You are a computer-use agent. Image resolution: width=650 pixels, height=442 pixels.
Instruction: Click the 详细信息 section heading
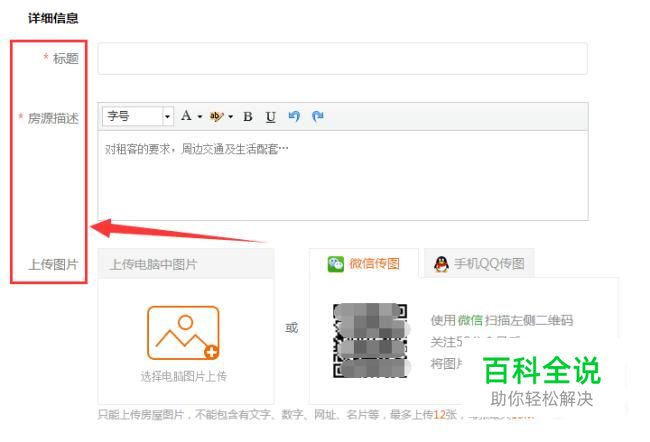(53, 18)
